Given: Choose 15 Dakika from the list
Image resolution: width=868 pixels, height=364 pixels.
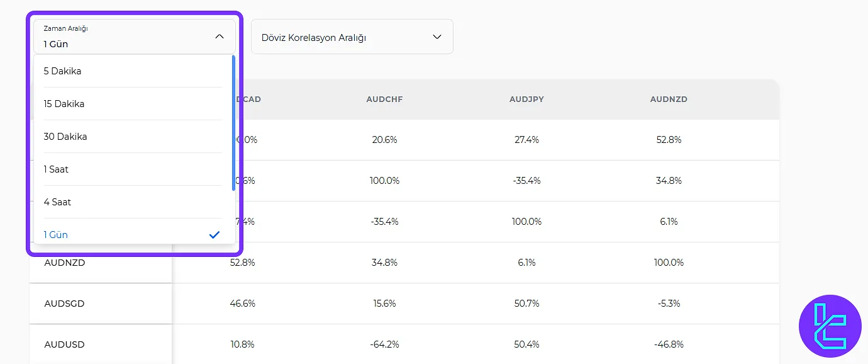Looking at the screenshot, I should coord(64,104).
